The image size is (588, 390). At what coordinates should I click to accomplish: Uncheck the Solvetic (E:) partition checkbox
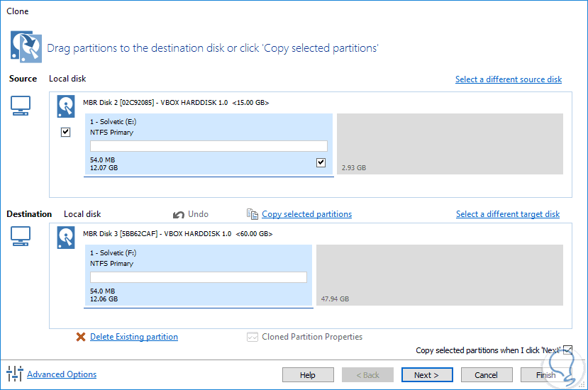(x=321, y=163)
